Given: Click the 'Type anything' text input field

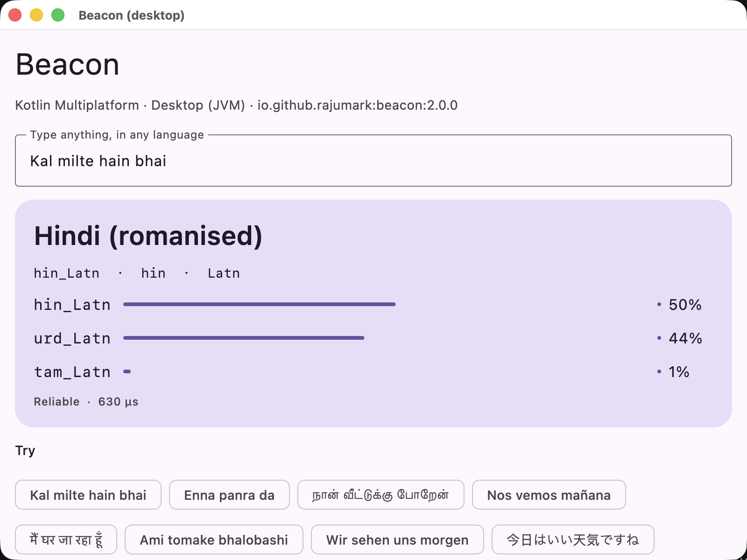Looking at the screenshot, I should coord(373,161).
